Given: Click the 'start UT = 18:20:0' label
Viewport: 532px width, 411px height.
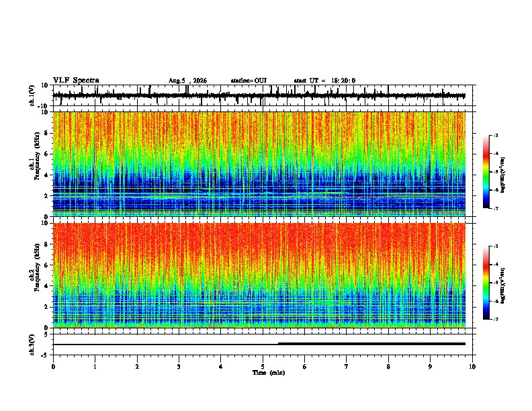Looking at the screenshot, I should point(324,81).
